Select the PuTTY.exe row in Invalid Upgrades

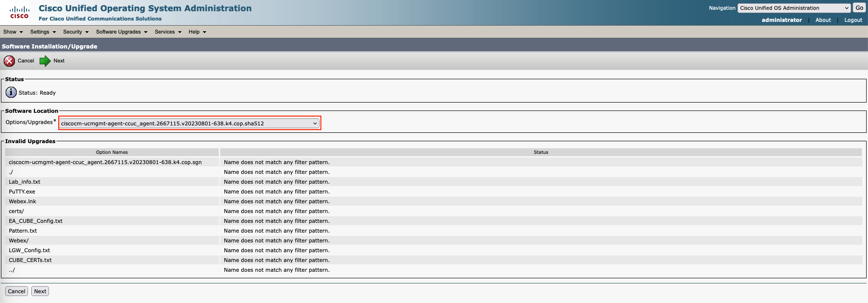tap(22, 192)
